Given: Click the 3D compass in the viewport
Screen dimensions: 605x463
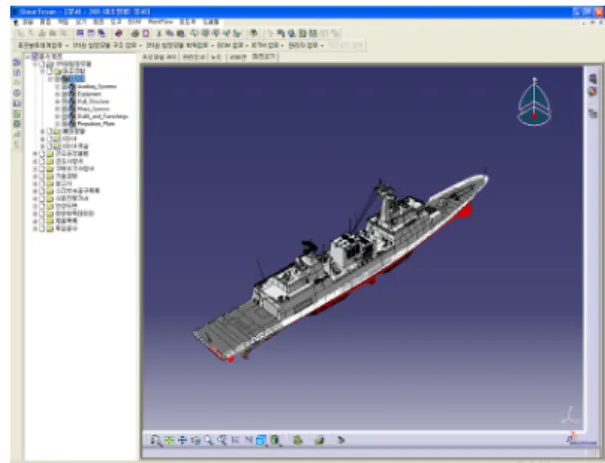Looking at the screenshot, I should tap(534, 102).
